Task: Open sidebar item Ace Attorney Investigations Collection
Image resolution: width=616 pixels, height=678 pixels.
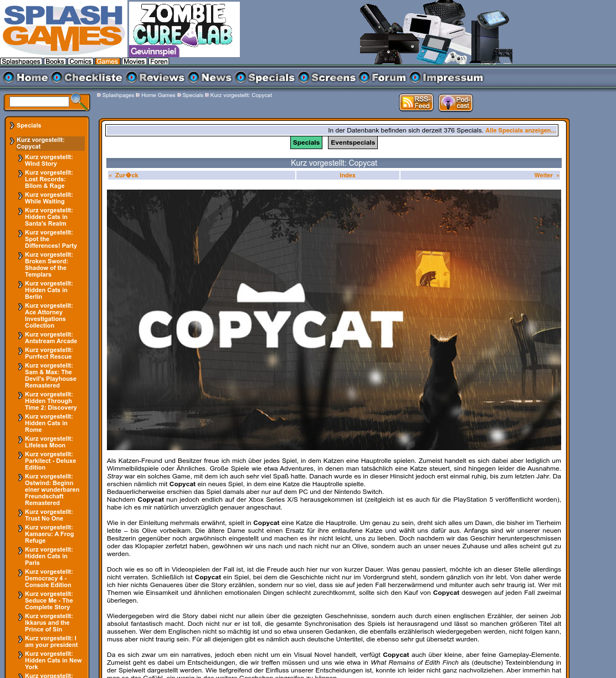Action: (49, 315)
